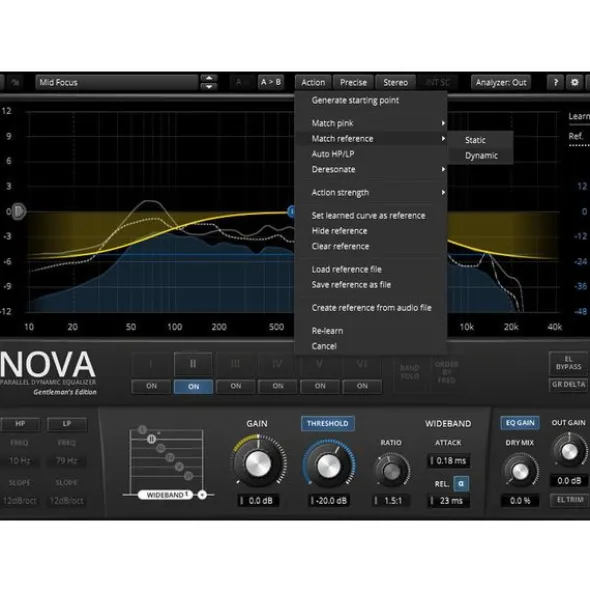Open the Stereo channel mode dropdown
The image size is (590, 591).
[395, 82]
